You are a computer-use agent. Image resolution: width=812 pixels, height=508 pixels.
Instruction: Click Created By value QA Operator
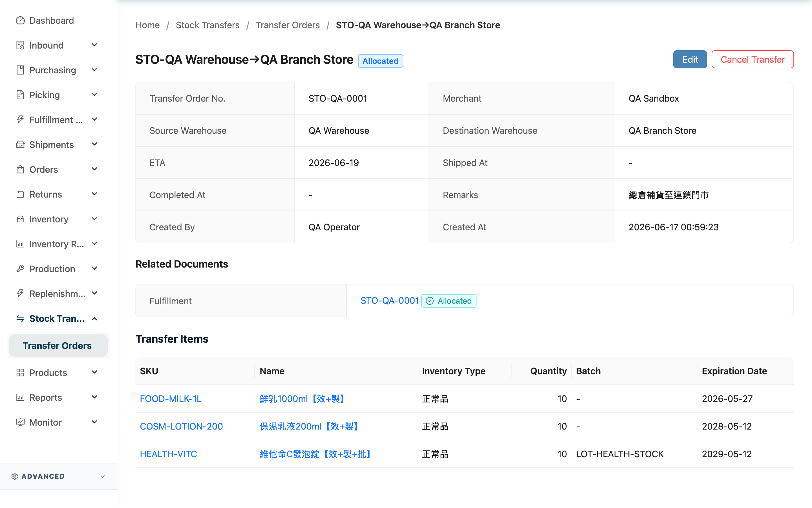point(334,227)
